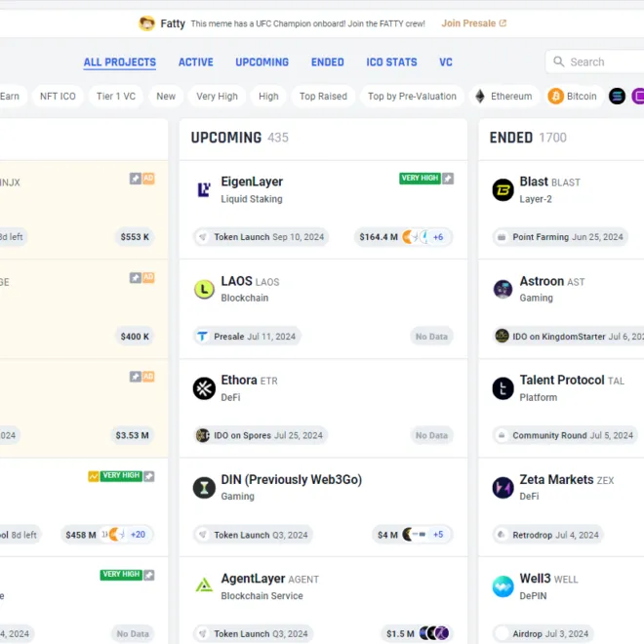Image resolution: width=644 pixels, height=644 pixels.
Task: Open the EigenLayer project title
Action: pyautogui.click(x=252, y=181)
